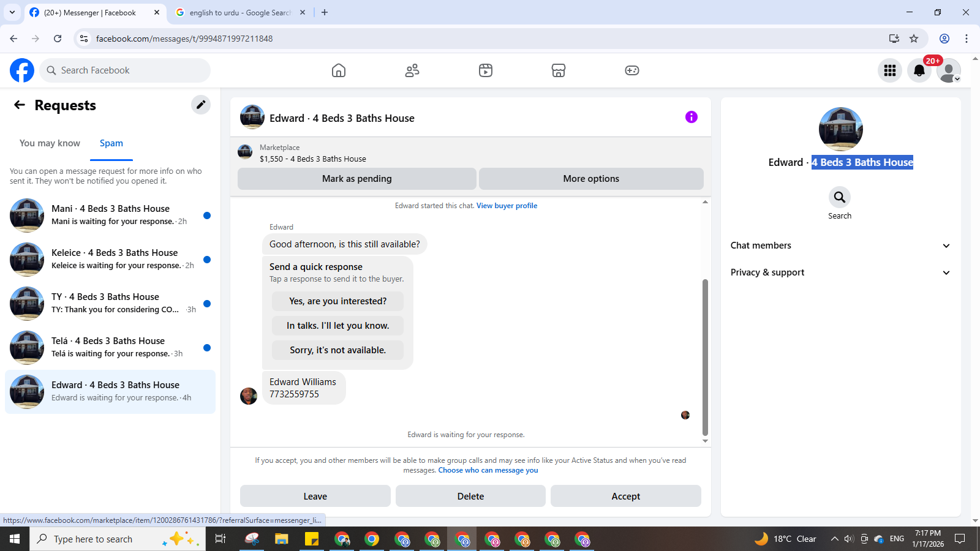Go back in the browser toolbar

(x=13, y=39)
